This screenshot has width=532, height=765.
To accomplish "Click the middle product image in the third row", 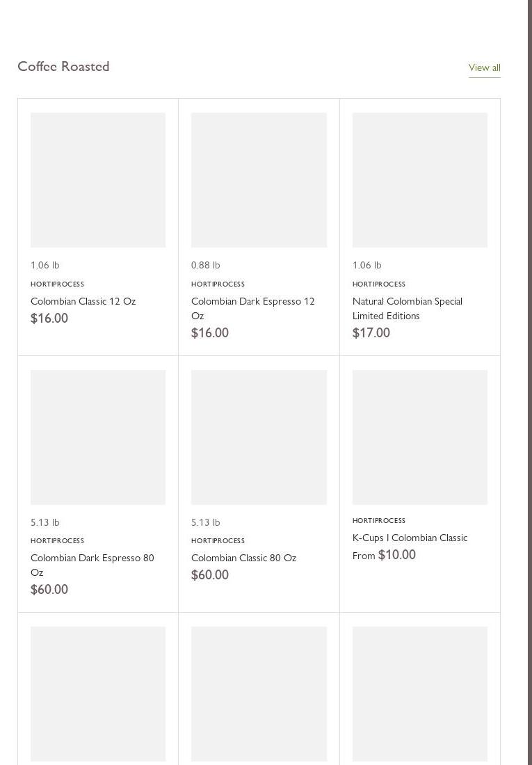I will pos(259,693).
